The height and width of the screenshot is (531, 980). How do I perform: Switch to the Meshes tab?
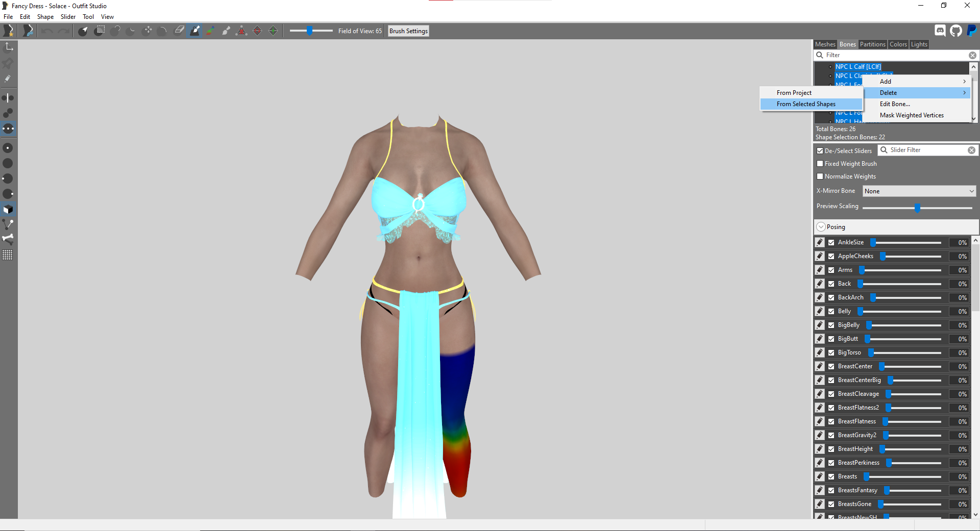point(825,44)
